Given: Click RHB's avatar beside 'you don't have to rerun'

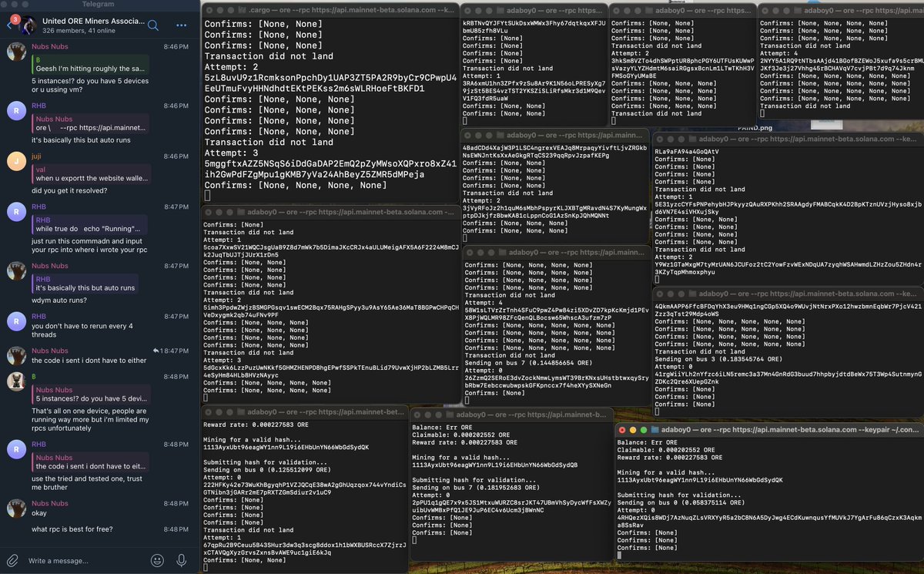Looking at the screenshot, I should coord(15,321).
